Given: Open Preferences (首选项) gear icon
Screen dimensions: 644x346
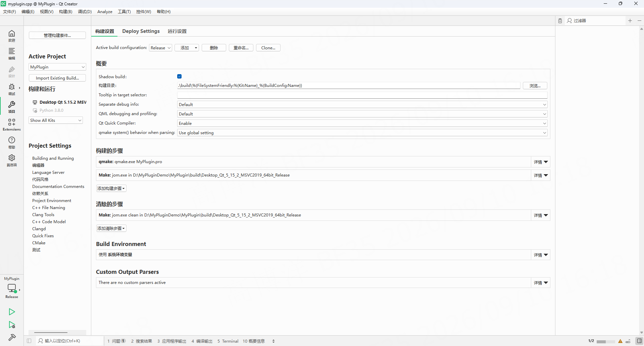Looking at the screenshot, I should 12,160.
